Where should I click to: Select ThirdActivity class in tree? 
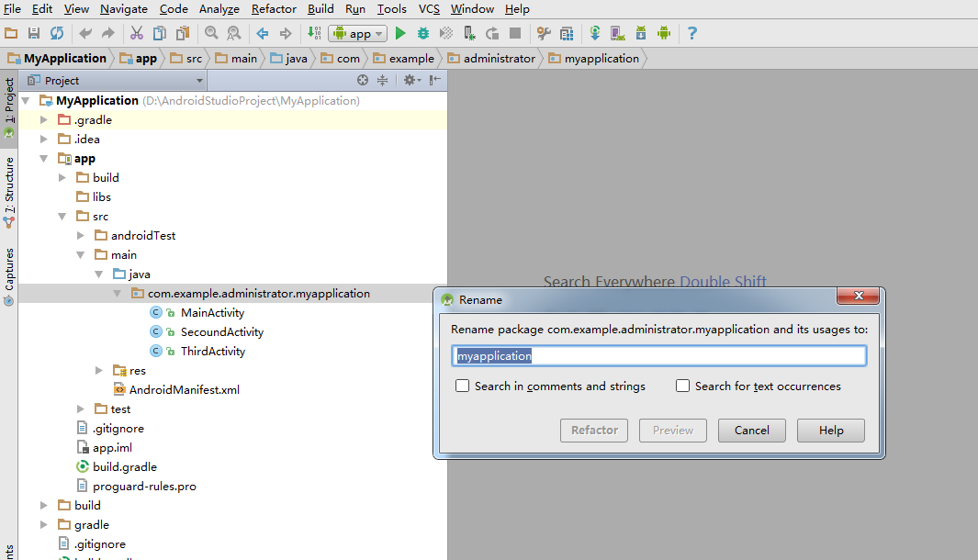[213, 351]
